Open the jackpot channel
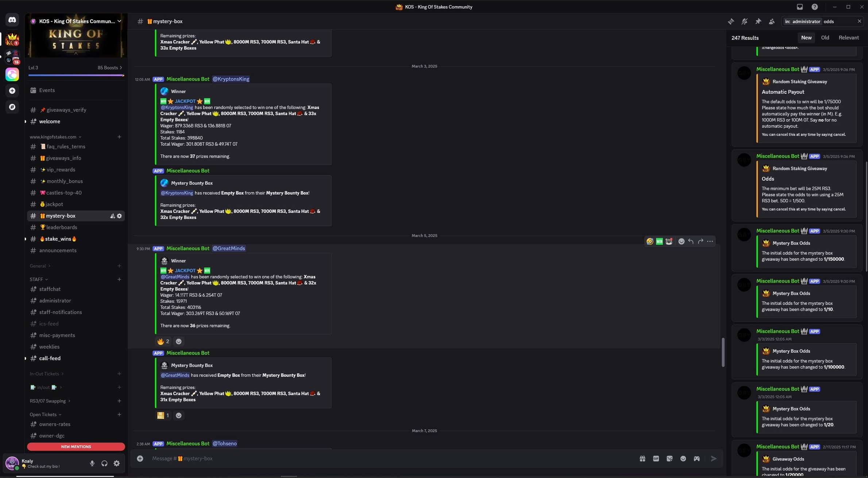 (x=76, y=204)
